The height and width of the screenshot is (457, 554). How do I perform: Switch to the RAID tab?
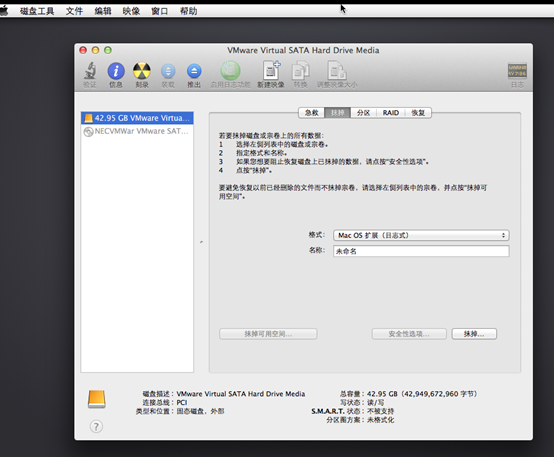click(x=390, y=113)
